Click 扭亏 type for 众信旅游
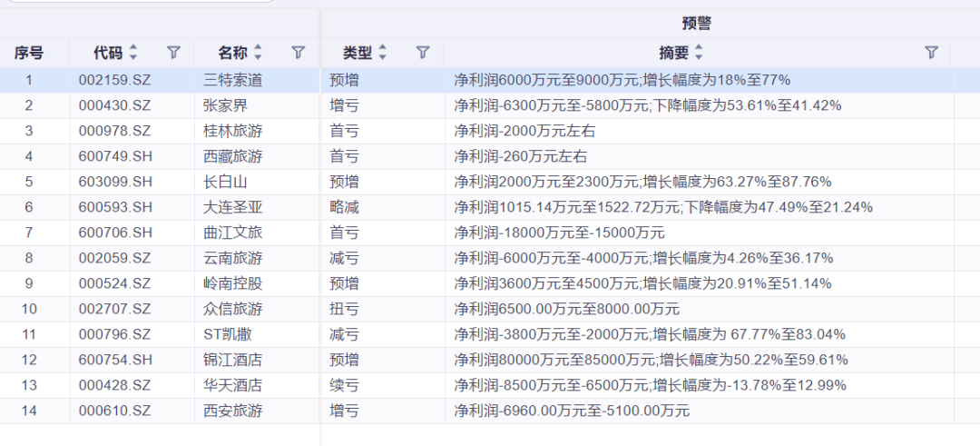The height and width of the screenshot is (446, 980). pyautogui.click(x=344, y=309)
